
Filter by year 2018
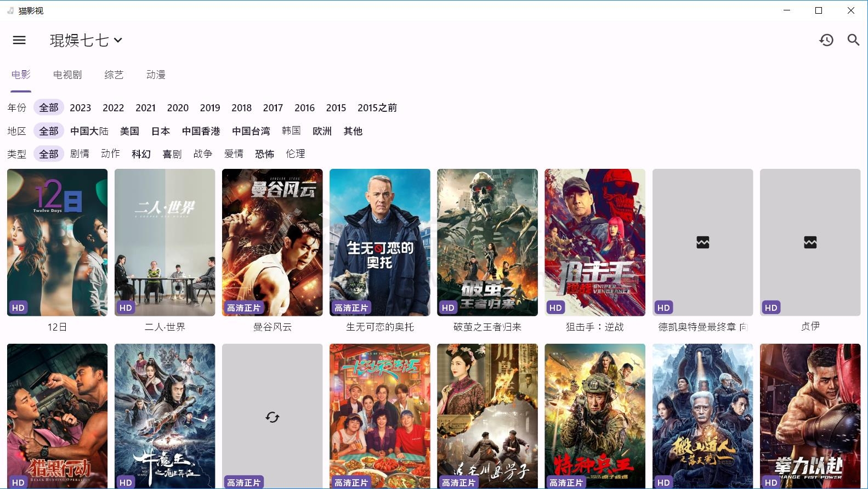[x=241, y=108]
